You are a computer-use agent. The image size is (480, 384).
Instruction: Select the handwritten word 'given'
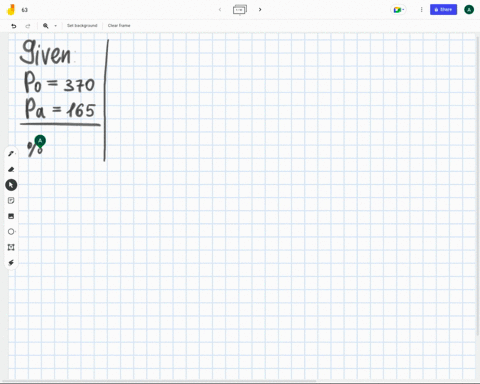coord(45,53)
